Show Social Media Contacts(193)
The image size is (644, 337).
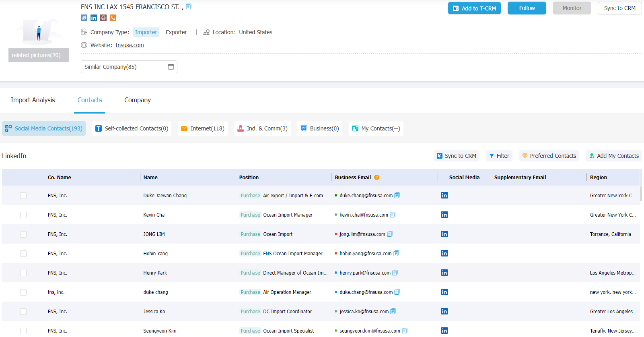click(44, 128)
